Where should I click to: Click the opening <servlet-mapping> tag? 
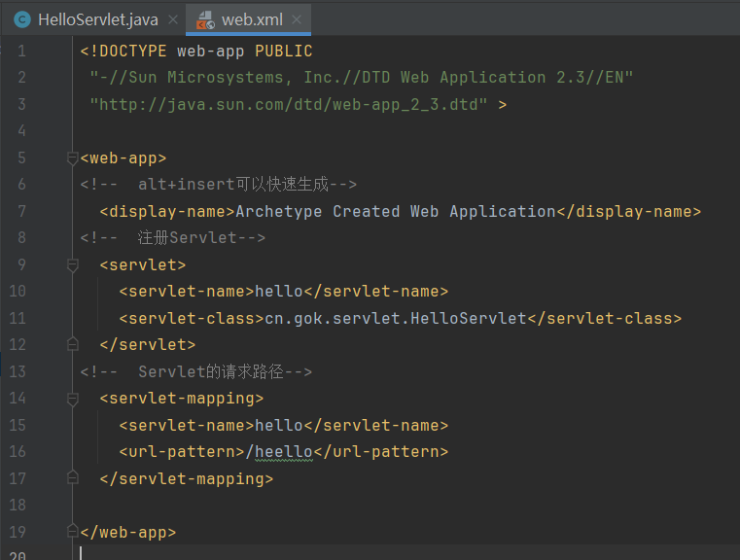tap(182, 399)
